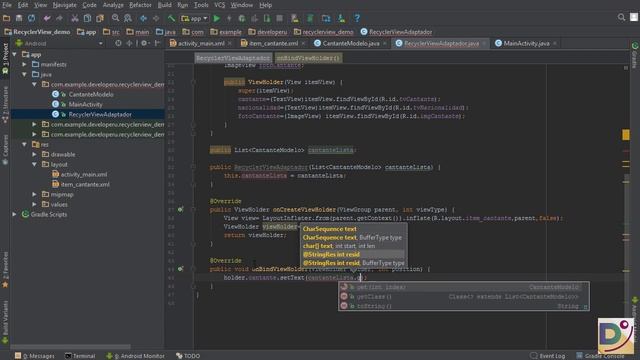Collapse the layout folder
The width and height of the screenshot is (640, 360).
click(35, 164)
